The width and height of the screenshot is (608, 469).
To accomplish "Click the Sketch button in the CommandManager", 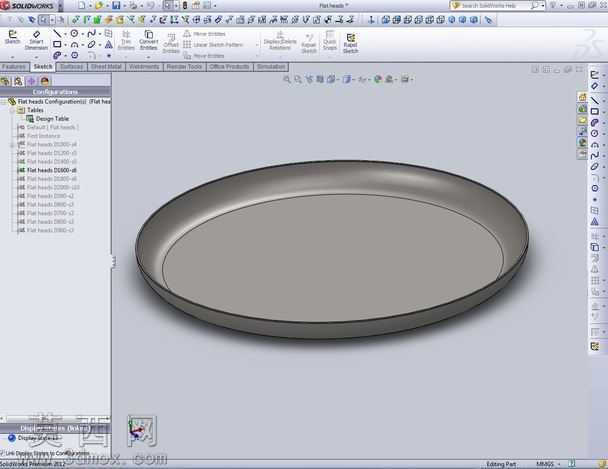I will point(12,38).
